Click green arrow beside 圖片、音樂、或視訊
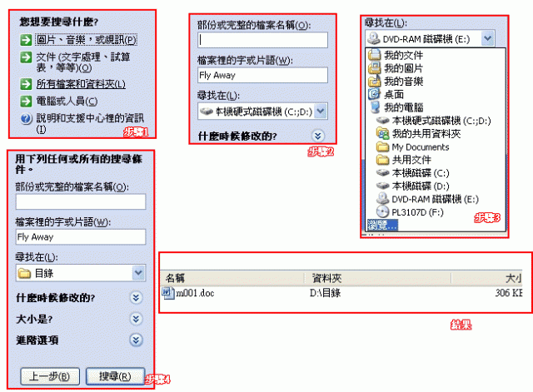Screen dimensions: 533x392 26,40
